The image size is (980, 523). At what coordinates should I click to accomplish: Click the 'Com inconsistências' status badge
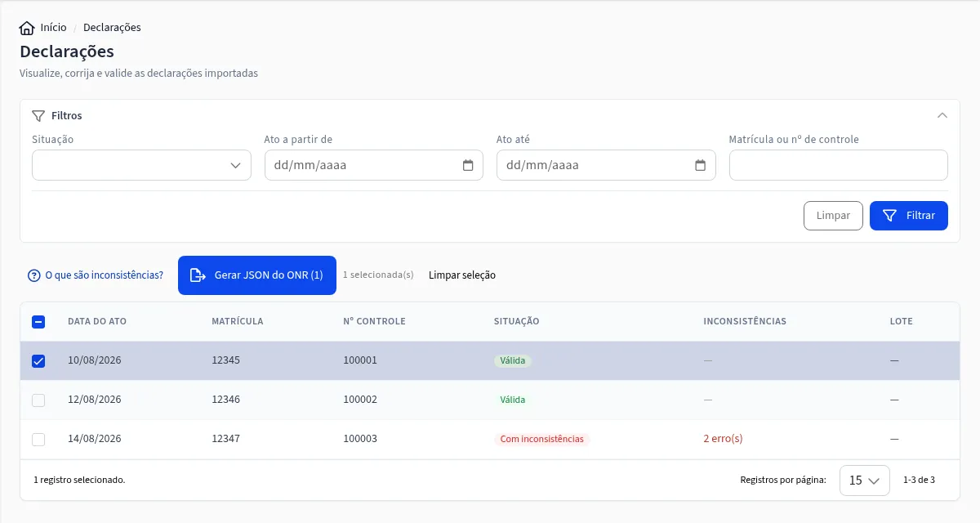(542, 439)
